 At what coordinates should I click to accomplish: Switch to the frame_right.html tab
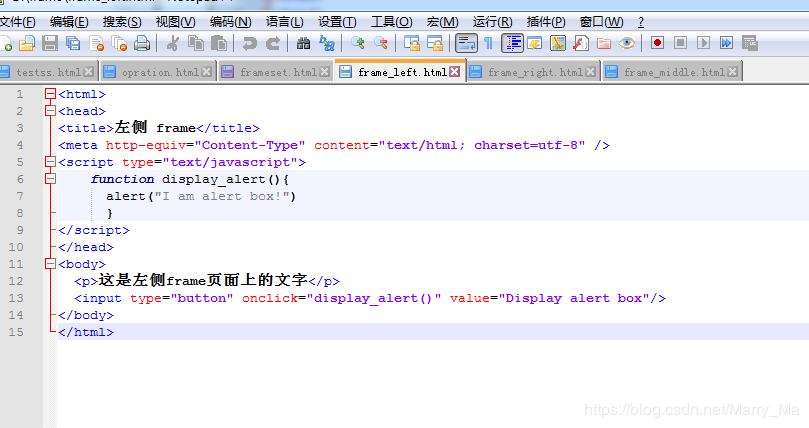[x=534, y=72]
